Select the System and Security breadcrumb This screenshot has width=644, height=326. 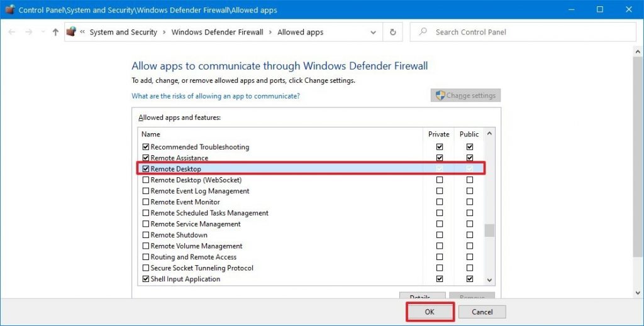point(123,32)
